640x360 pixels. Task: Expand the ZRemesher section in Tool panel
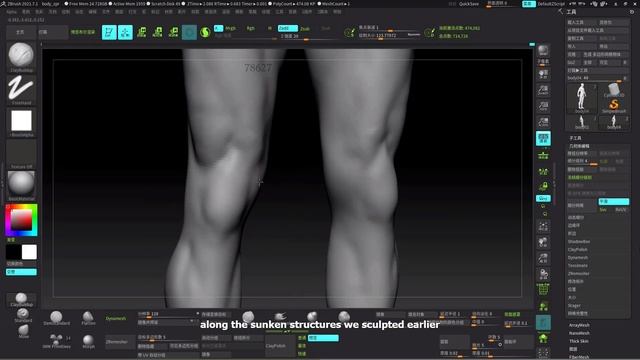[579, 273]
